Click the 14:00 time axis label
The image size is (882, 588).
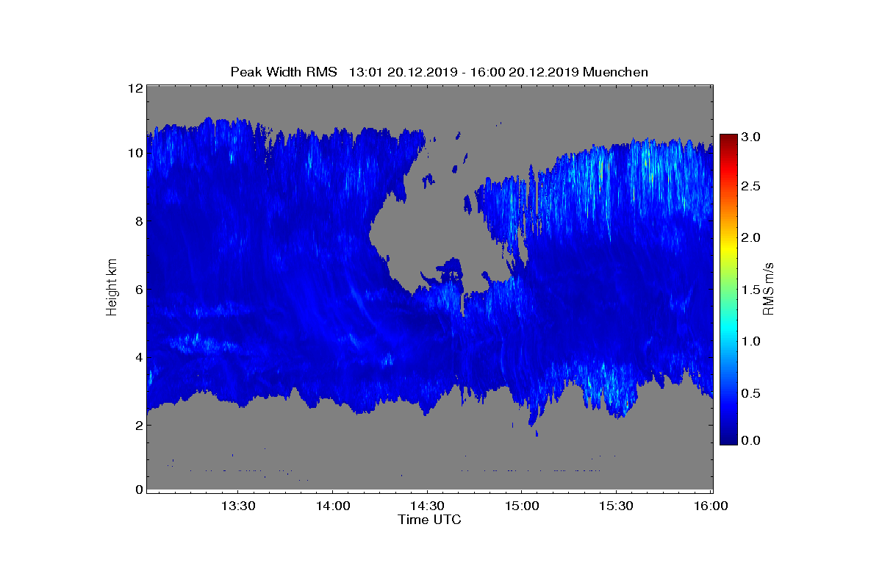(332, 506)
